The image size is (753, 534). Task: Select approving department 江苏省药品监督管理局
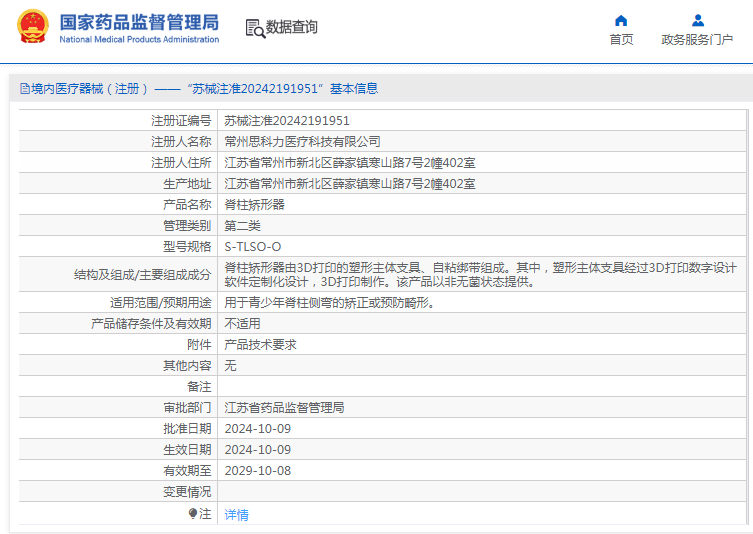[284, 408]
